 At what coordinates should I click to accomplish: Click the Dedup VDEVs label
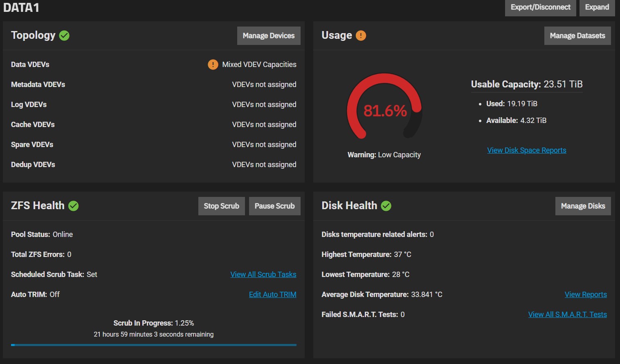(x=33, y=165)
